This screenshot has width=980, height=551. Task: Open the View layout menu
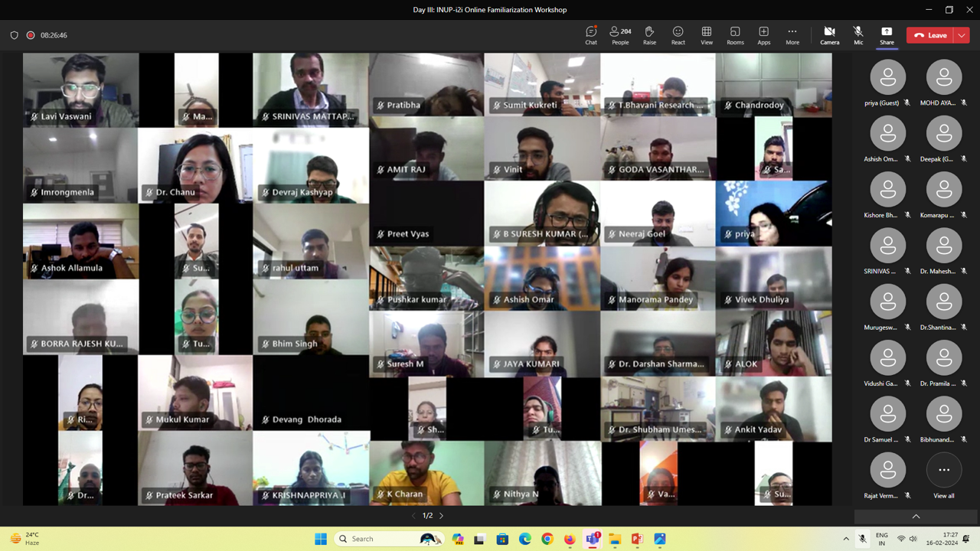pos(706,35)
